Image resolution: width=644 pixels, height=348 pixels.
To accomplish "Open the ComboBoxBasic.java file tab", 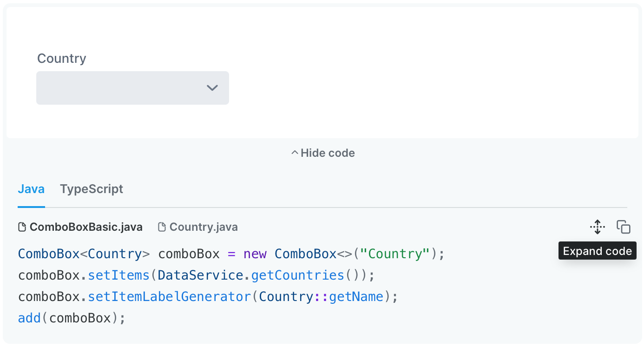I will tap(80, 227).
